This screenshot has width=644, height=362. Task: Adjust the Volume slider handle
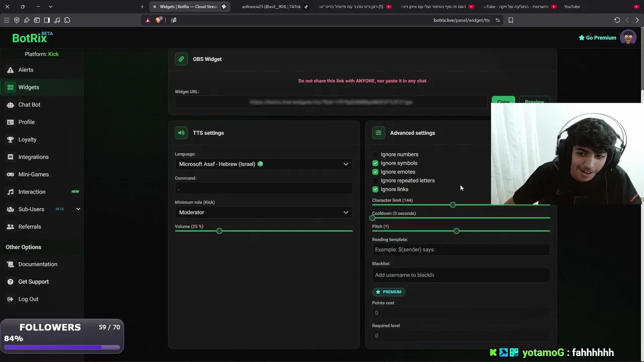tap(219, 231)
